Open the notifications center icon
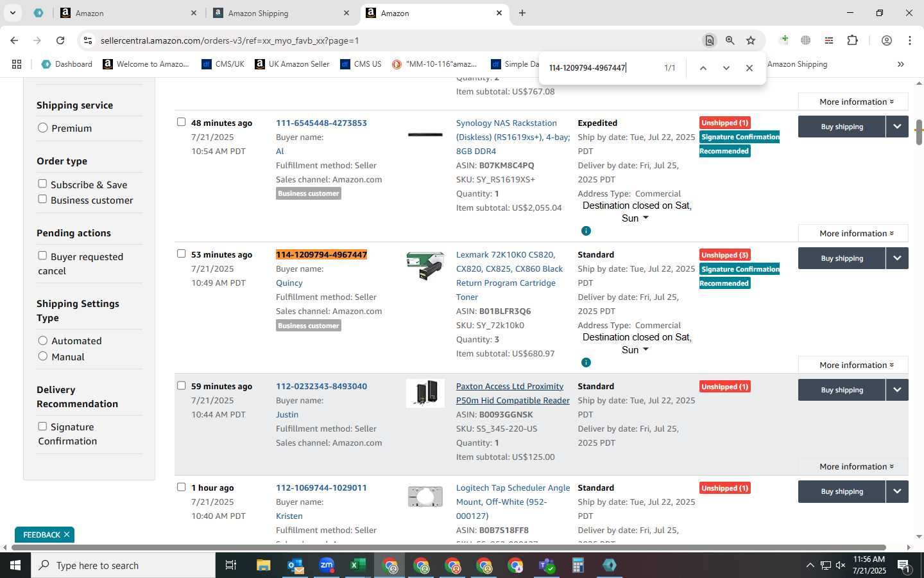The width and height of the screenshot is (924, 578). [903, 565]
